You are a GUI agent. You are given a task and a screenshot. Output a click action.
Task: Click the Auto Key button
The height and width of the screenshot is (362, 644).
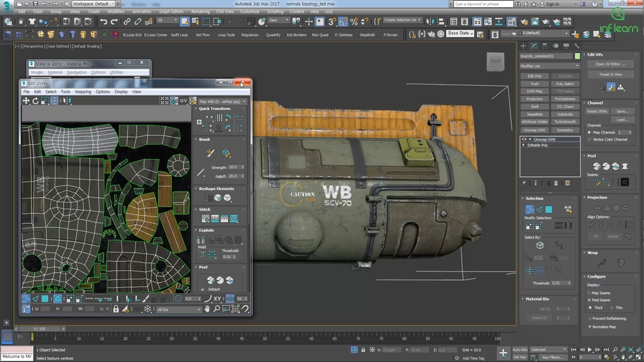(x=519, y=350)
